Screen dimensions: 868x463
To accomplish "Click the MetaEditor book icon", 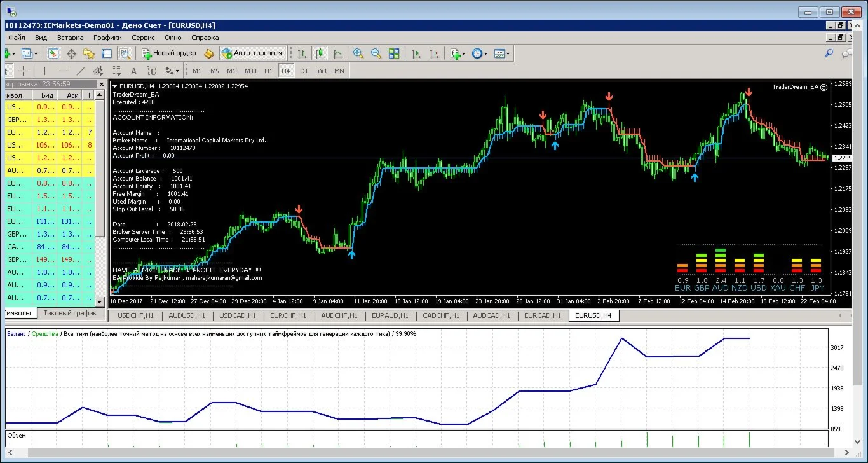I will click(208, 54).
